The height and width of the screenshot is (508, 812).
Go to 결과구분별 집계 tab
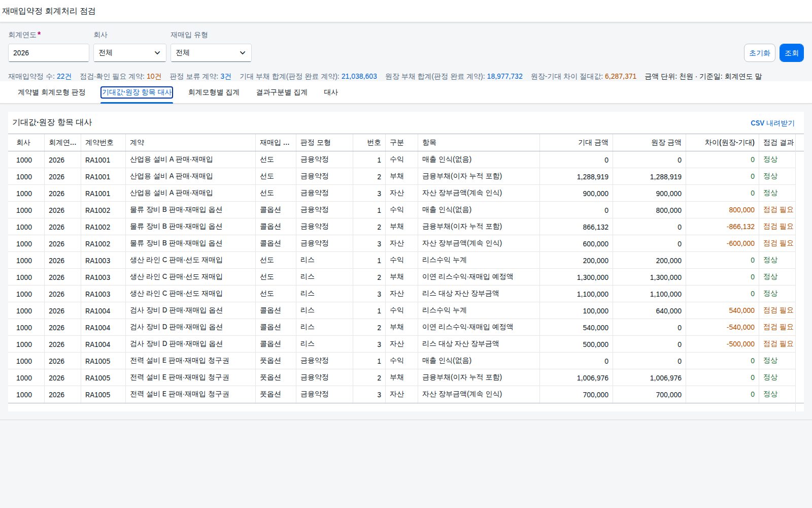[282, 92]
